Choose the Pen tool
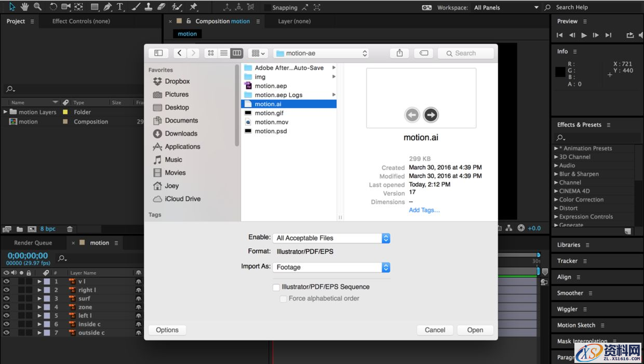 (108, 7)
